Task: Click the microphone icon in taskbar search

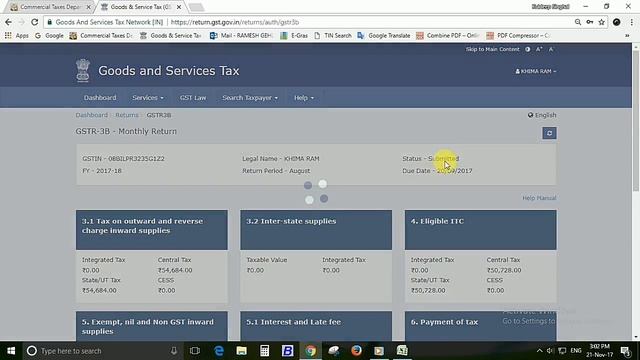Action: pyautogui.click(x=174, y=351)
